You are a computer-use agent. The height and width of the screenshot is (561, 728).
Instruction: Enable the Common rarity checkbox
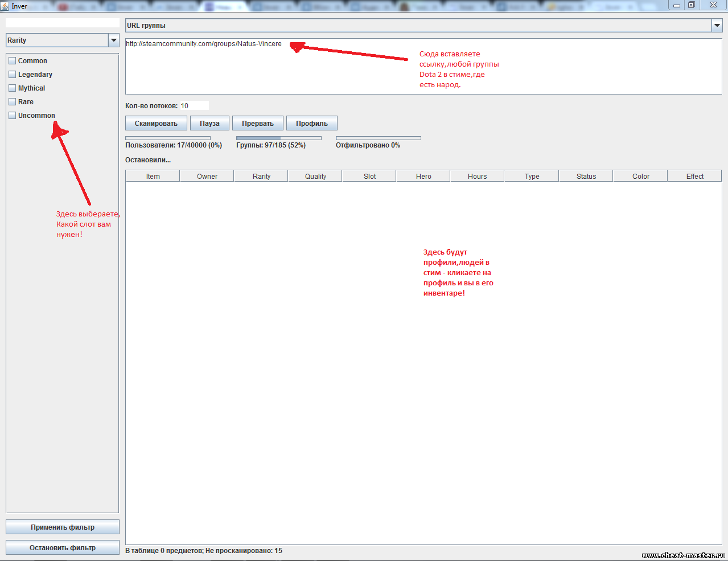click(x=13, y=61)
